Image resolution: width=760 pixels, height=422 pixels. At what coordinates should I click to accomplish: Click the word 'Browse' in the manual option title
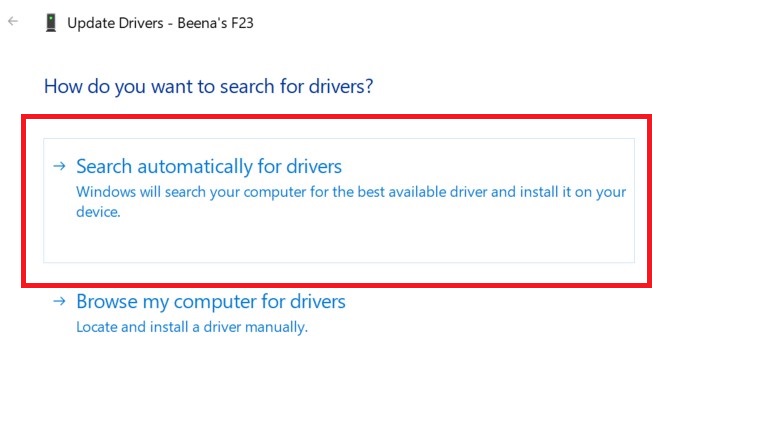point(107,301)
